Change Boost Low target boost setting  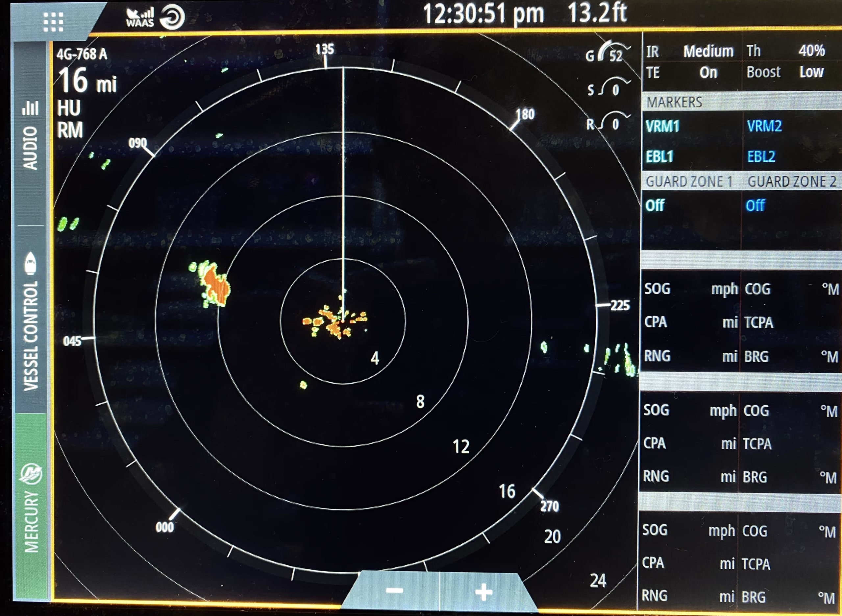(x=785, y=72)
